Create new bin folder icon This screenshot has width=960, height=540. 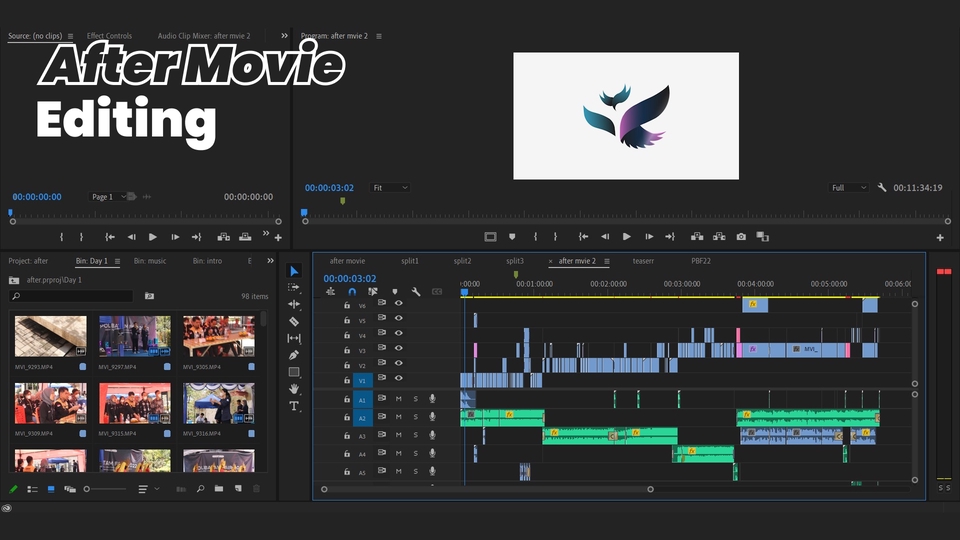point(219,489)
